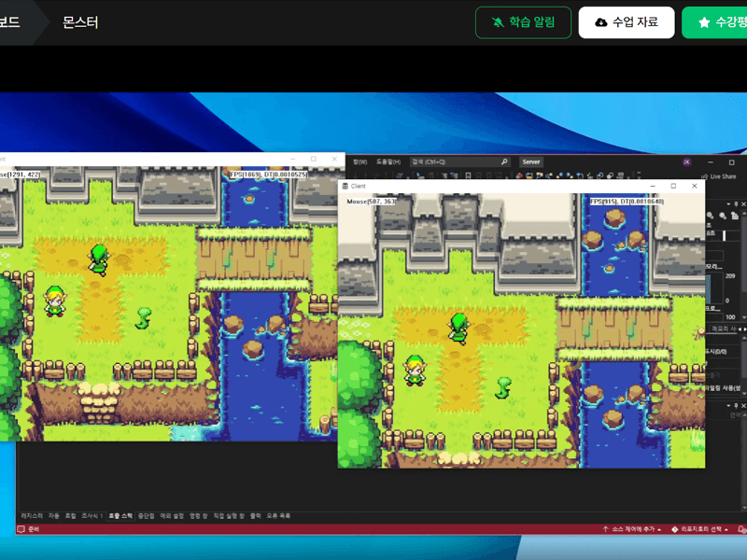Click the 준비 status icon

(x=21, y=529)
